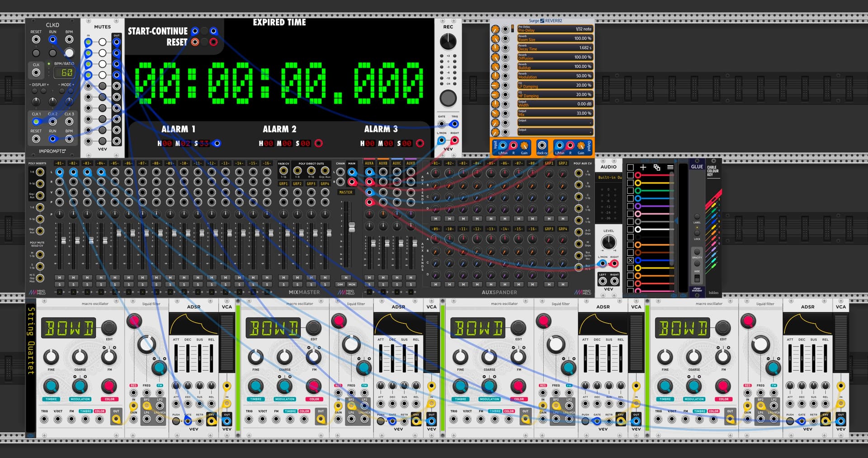Image resolution: width=868 pixels, height=458 pixels.
Task: Click the Alarm 2 output jack
Action: 319,143
